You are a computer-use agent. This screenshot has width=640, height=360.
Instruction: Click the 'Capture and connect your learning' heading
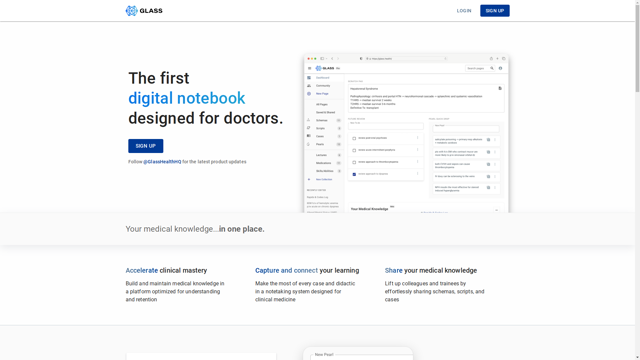307,271
